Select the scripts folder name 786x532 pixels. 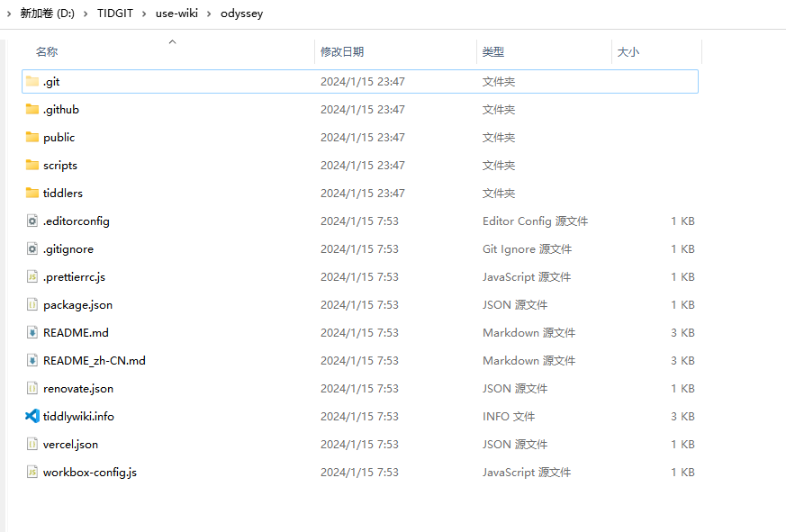tap(60, 165)
